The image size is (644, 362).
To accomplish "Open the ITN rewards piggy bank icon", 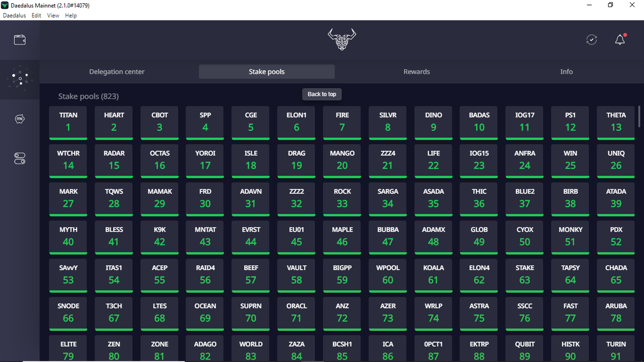I will pos(20,119).
